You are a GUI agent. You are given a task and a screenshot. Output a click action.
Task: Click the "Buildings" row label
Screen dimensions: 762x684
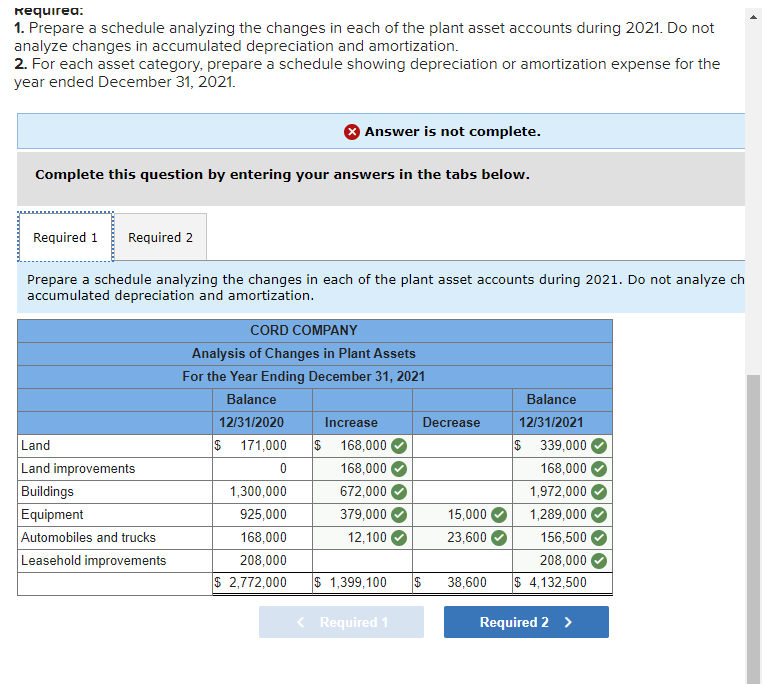point(48,492)
